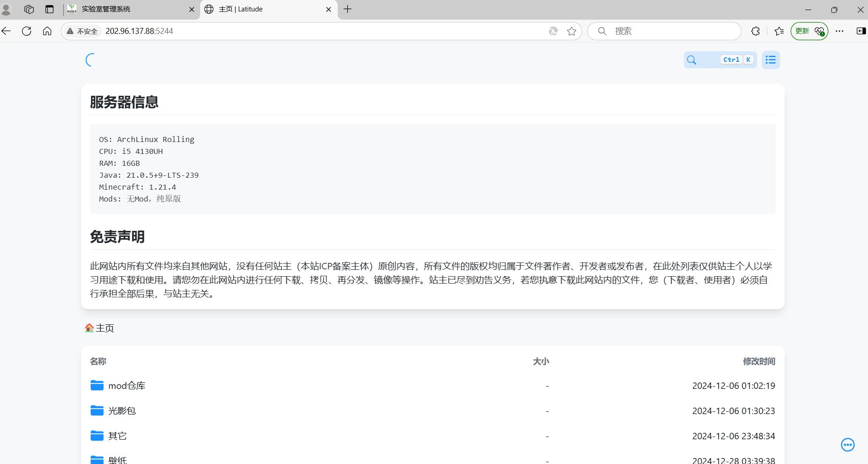
Task: Sort files by the 修改时间 column
Action: coord(759,361)
